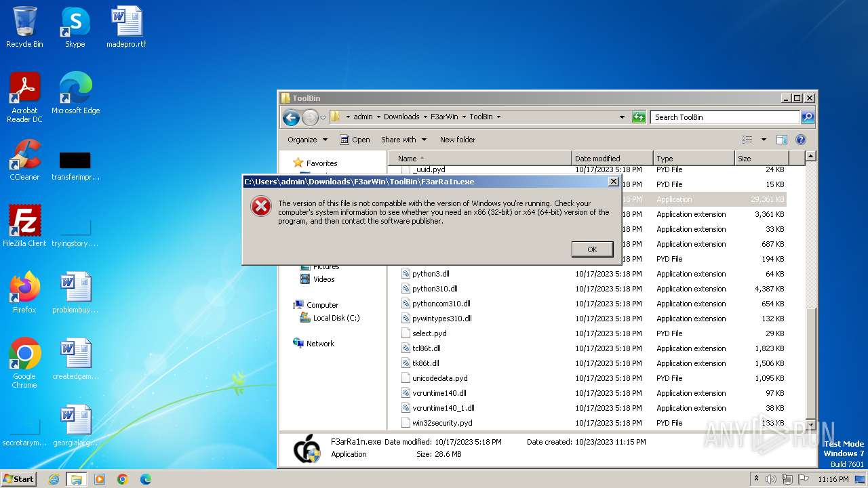
Task: Click the search magnifier icon in ToolBin
Action: tap(807, 117)
